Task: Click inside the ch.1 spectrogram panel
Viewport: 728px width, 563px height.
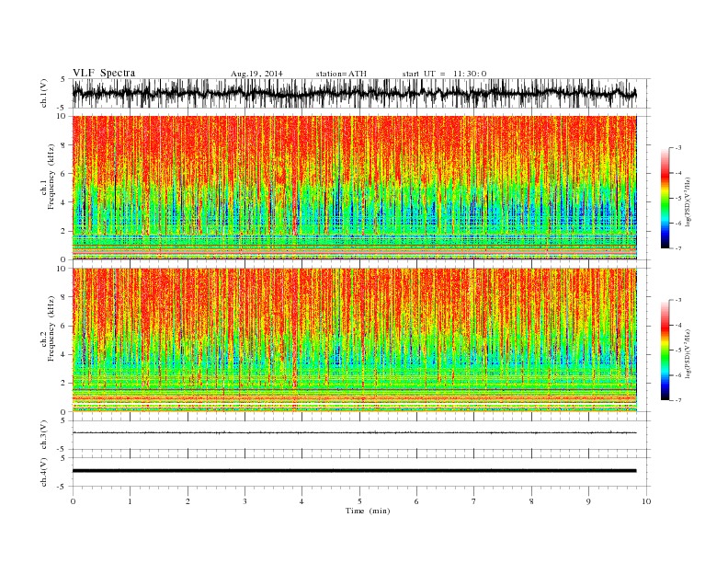Action: [355, 188]
